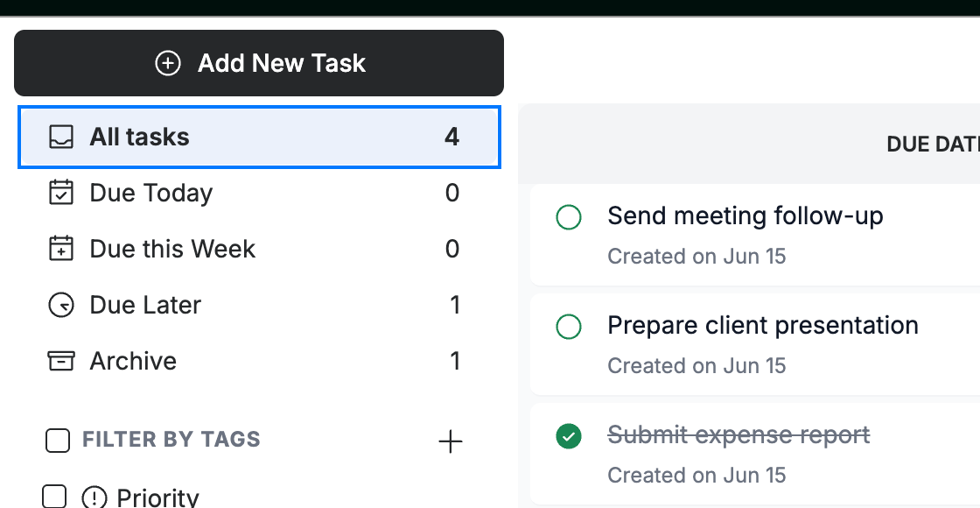Click the exclamation icon beside Priority

point(94,498)
